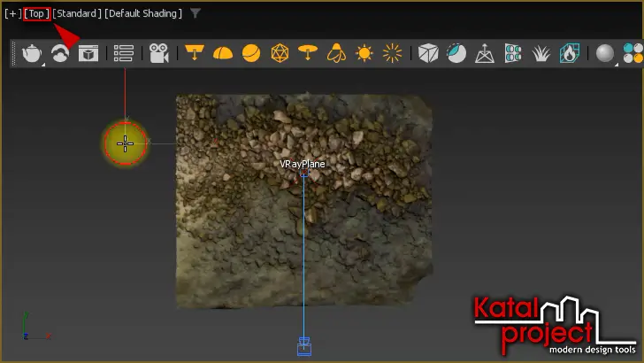Open the V-Ray Frame Buffer window icon

88,53
